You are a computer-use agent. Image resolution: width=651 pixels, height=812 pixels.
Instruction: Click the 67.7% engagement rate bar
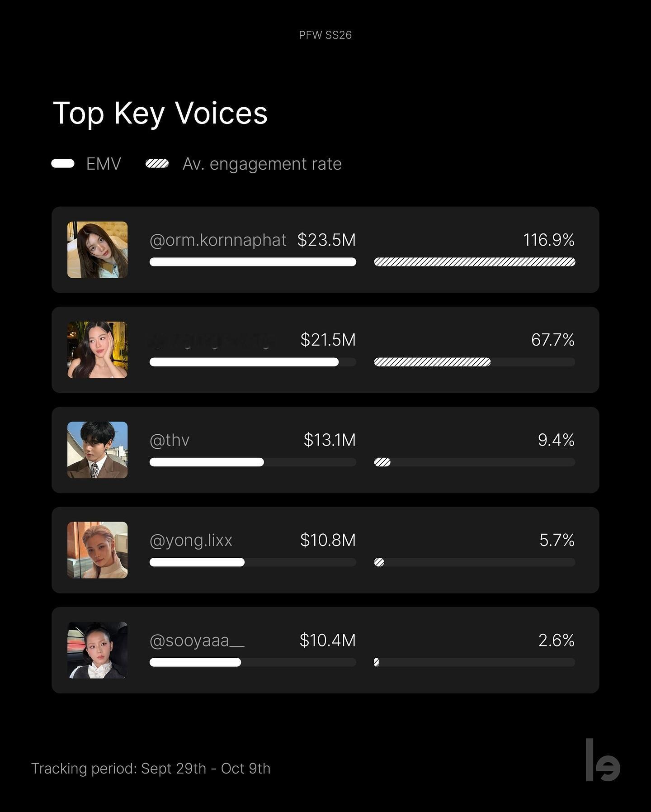coord(475,362)
